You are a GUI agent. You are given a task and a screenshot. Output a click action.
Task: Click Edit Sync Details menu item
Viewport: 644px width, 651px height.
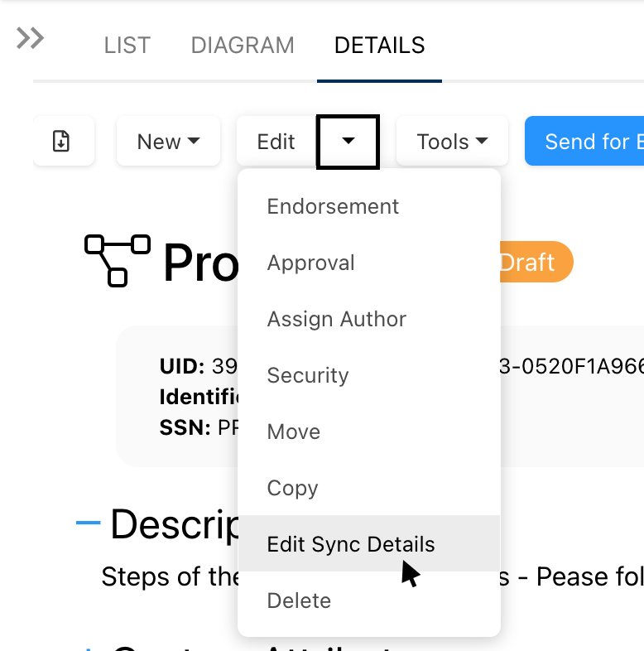coord(350,544)
